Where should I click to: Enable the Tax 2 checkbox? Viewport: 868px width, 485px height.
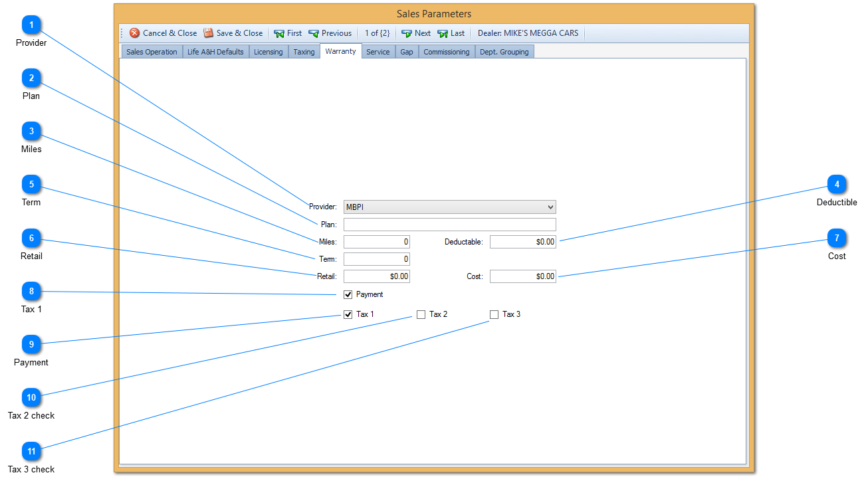[421, 314]
